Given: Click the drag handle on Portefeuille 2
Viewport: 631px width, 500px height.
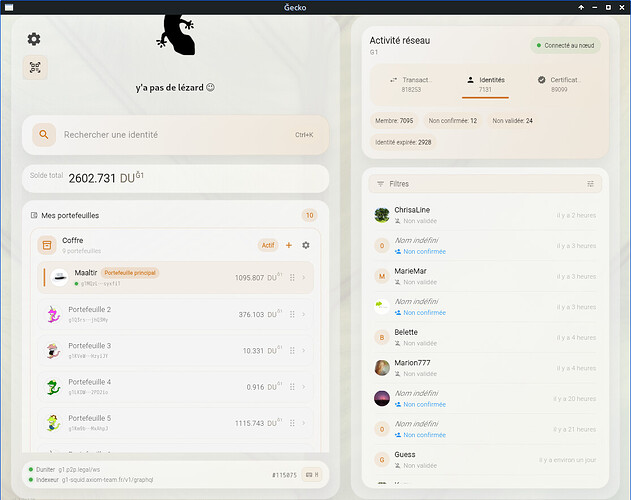Looking at the screenshot, I should 292,315.
